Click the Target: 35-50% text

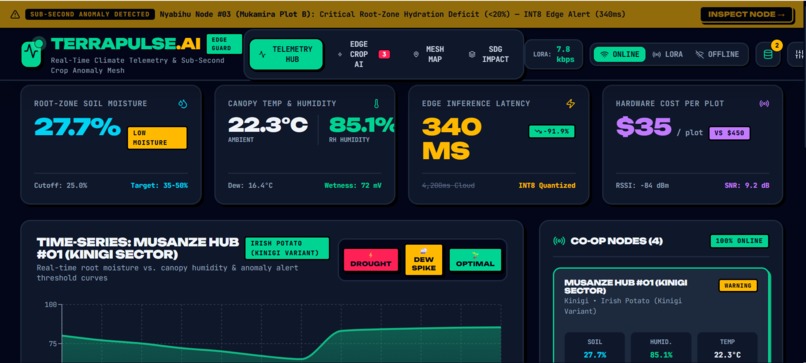[x=159, y=186]
